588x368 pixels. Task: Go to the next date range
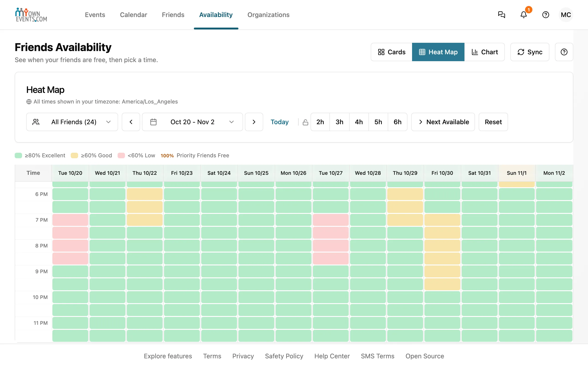pos(254,122)
